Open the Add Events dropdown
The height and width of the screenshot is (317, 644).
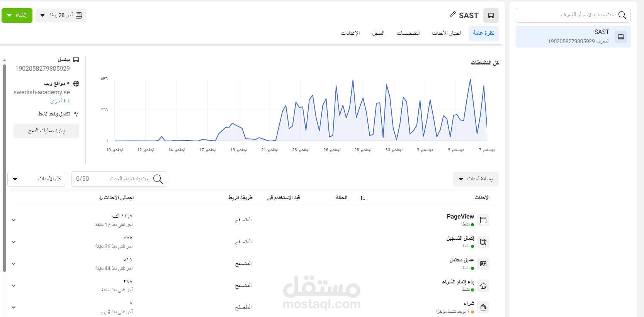(x=476, y=179)
